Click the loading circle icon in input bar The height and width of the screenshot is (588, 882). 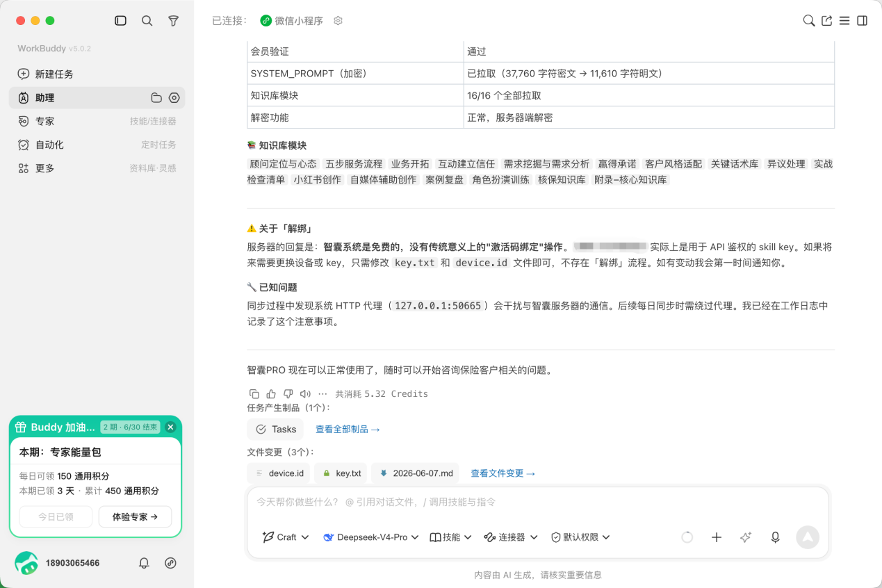(x=687, y=537)
